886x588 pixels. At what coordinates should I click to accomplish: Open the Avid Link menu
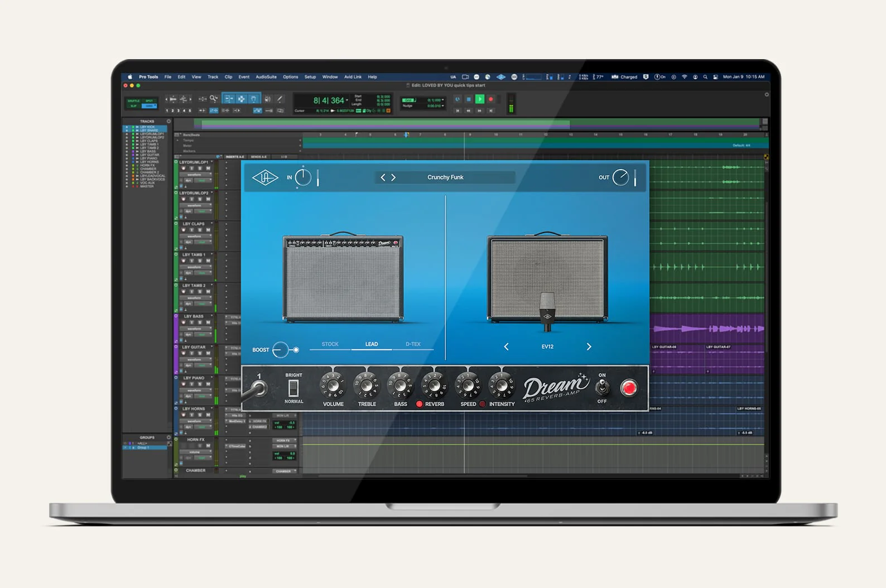(x=353, y=77)
